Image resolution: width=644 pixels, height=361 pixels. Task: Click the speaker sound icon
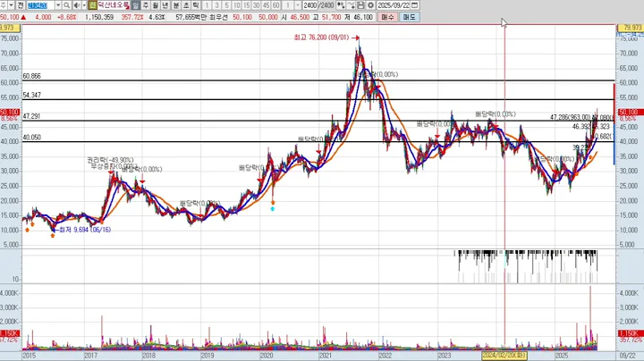(76, 5)
